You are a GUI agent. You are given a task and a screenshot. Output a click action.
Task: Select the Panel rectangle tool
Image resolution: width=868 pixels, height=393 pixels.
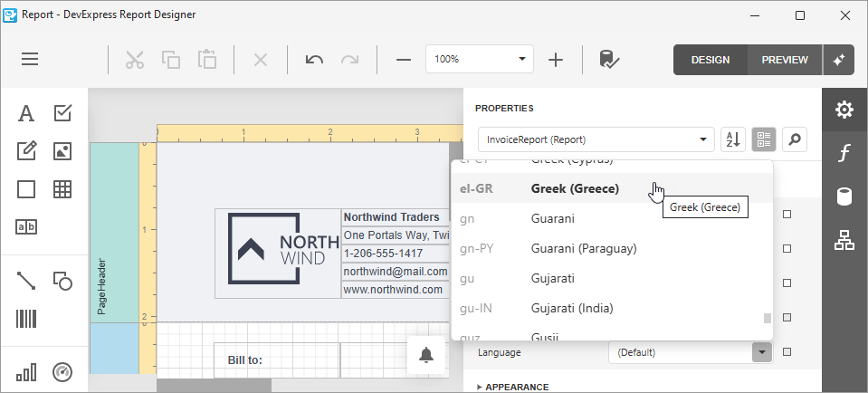pyautogui.click(x=26, y=189)
